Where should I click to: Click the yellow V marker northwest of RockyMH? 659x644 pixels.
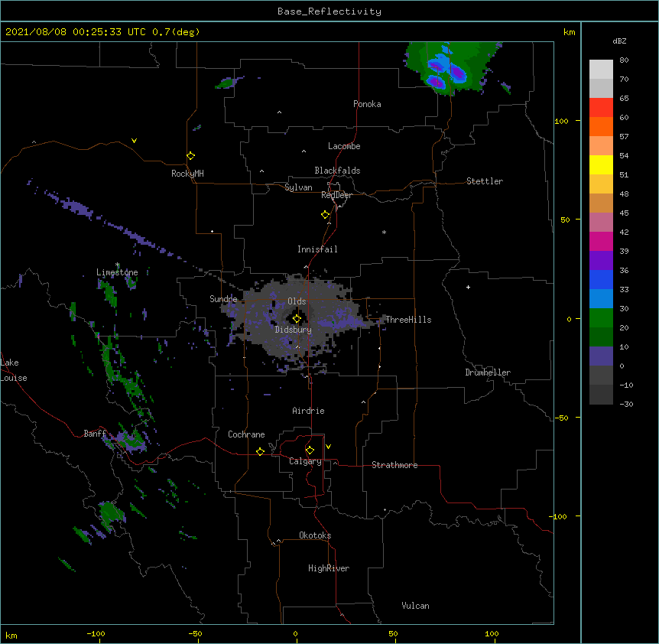[x=134, y=141]
